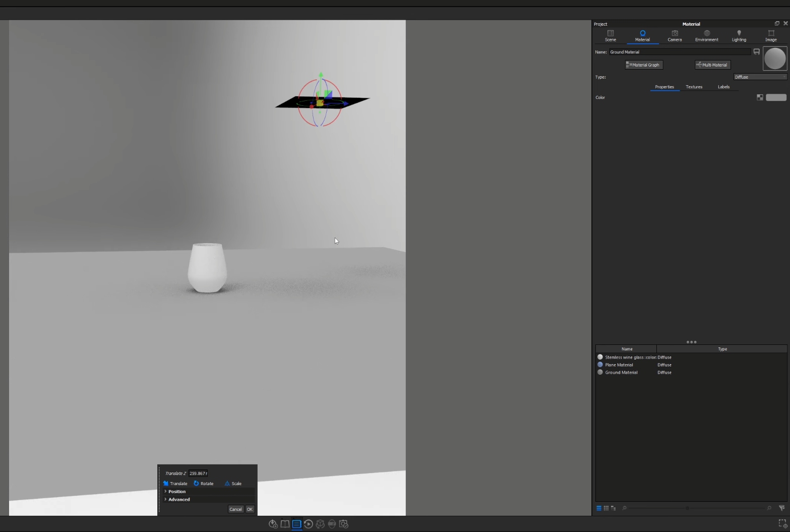Switch the material list to grid view

point(605,508)
